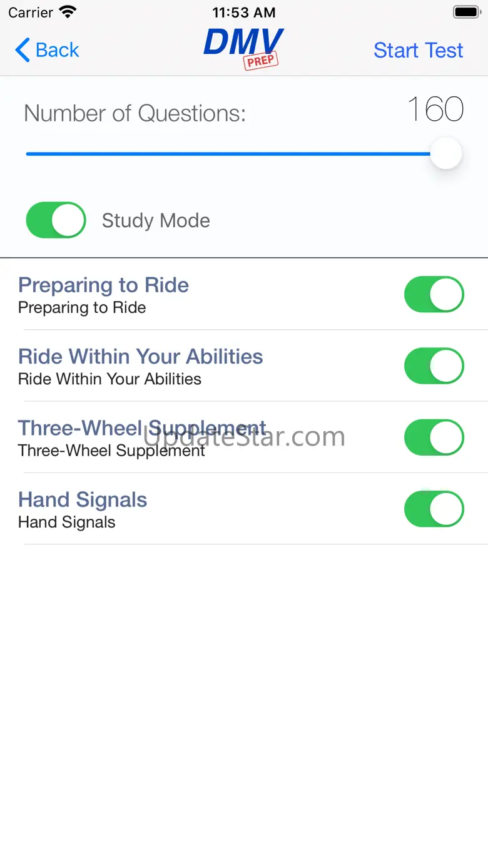Switch off Hand Signals category
The width and height of the screenshot is (488, 868).
(434, 509)
